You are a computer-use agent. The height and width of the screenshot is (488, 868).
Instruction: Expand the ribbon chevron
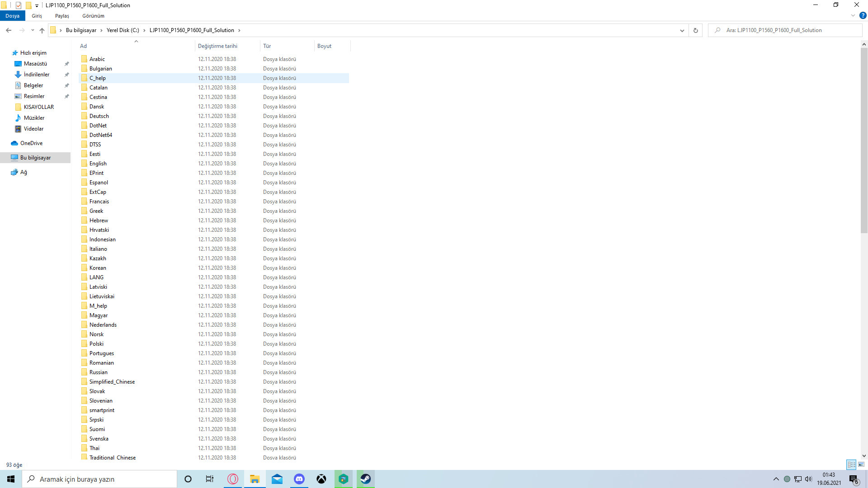(853, 15)
